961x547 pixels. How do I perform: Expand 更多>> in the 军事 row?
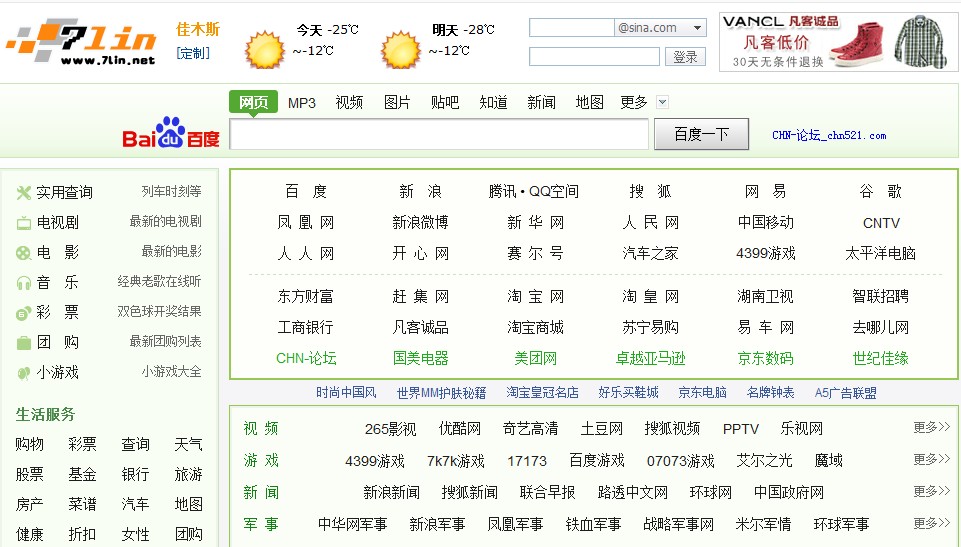tap(931, 522)
